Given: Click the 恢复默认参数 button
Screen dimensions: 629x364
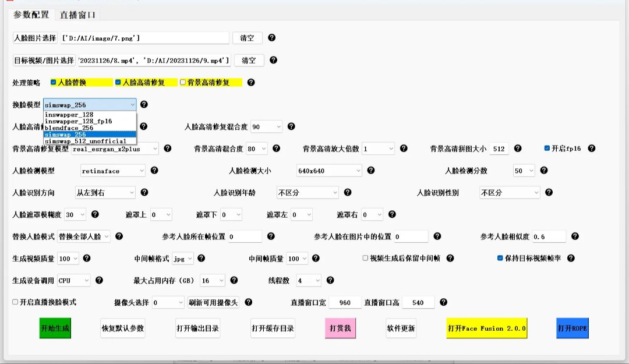Looking at the screenshot, I should coord(122,328).
